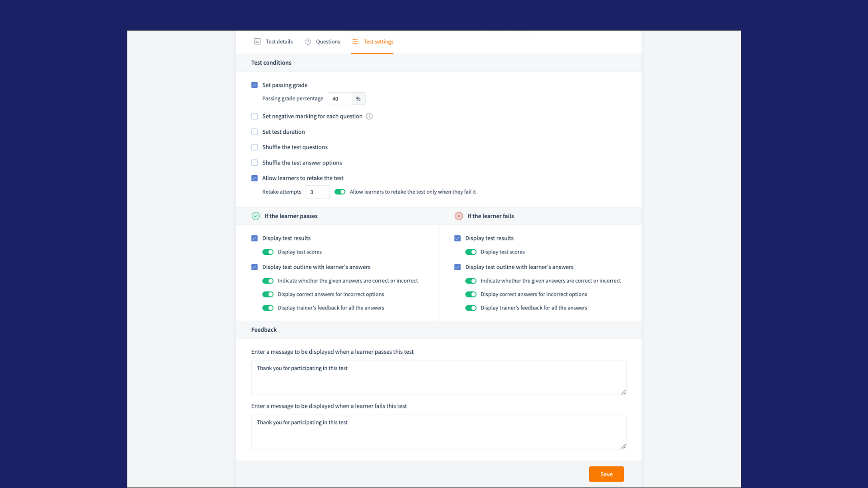Screen dimensions: 868x488
Task: Click the Retake attempts field
Action: click(318, 192)
